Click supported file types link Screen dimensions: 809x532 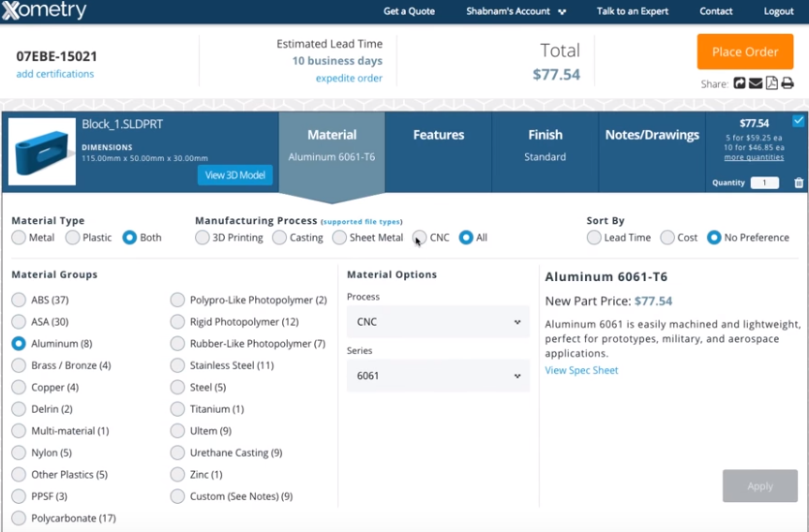(362, 222)
